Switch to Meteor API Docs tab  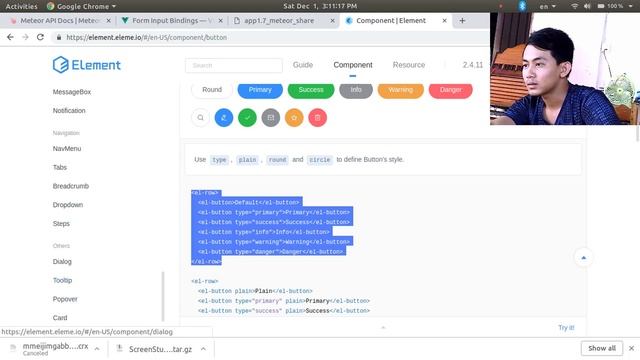tap(60, 20)
